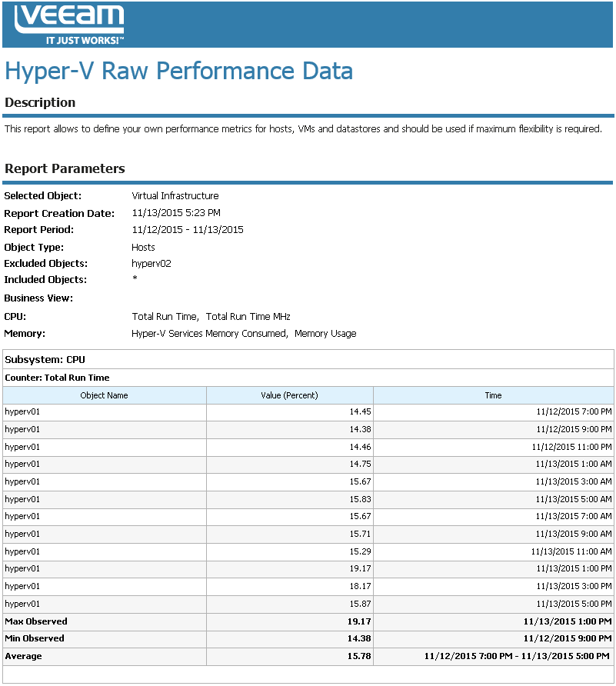Select the excluded object hyperv02 value
616x686 pixels.
[x=152, y=264]
